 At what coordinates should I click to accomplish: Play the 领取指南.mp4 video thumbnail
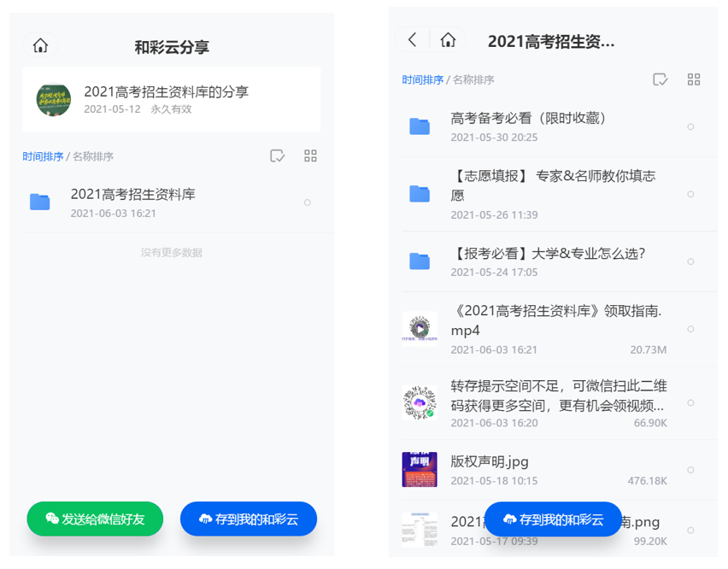[x=420, y=328]
